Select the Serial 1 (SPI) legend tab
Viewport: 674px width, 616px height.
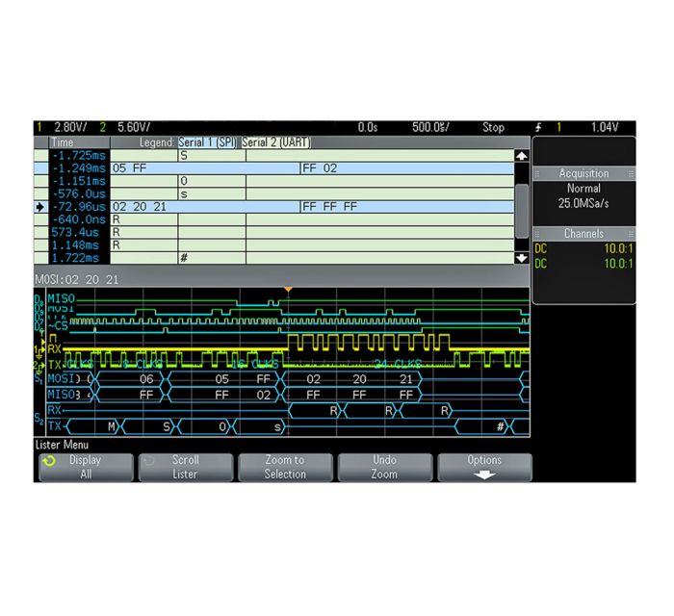(207, 142)
